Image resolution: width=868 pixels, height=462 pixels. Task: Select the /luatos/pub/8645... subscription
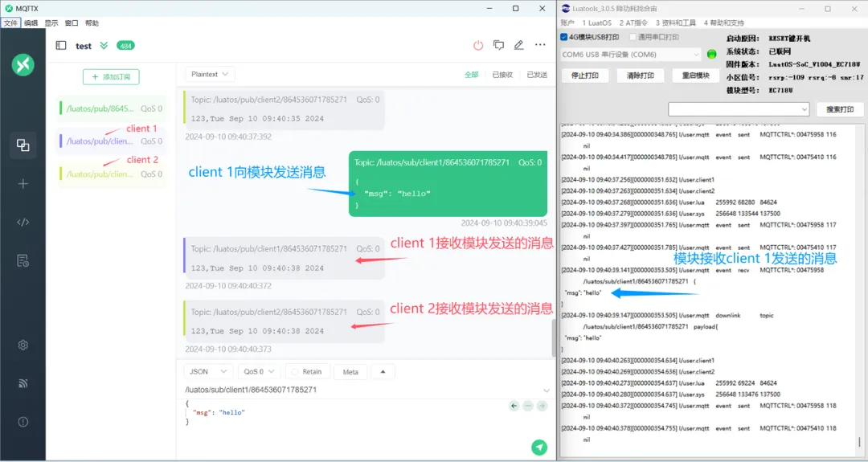point(111,108)
